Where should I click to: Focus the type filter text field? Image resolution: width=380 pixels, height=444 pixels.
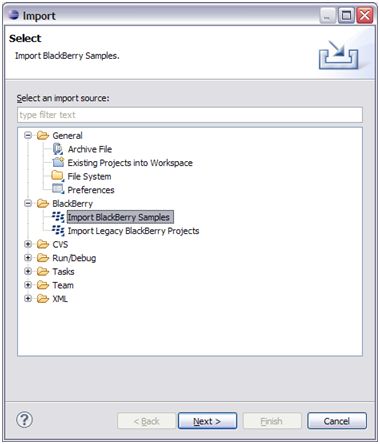point(190,115)
